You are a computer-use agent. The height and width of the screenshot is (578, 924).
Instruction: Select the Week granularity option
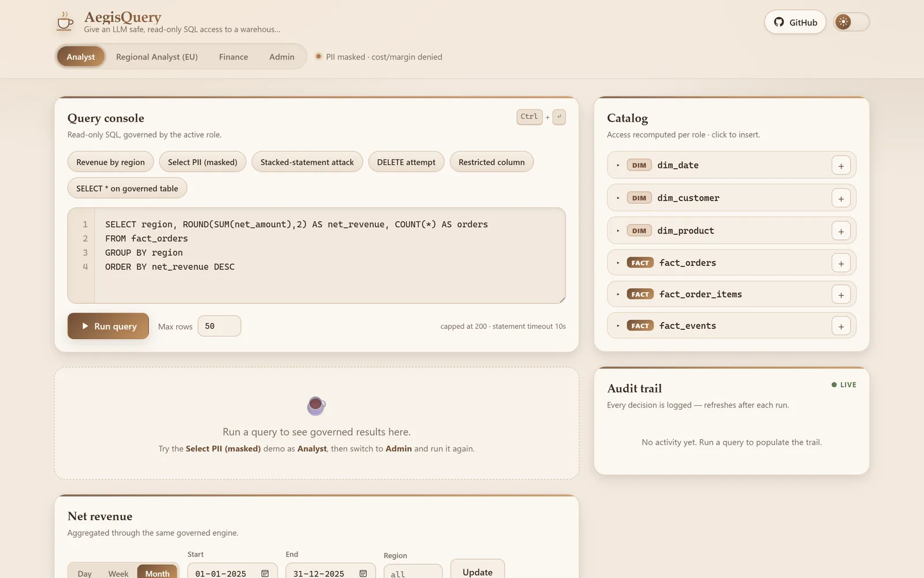coord(118,573)
